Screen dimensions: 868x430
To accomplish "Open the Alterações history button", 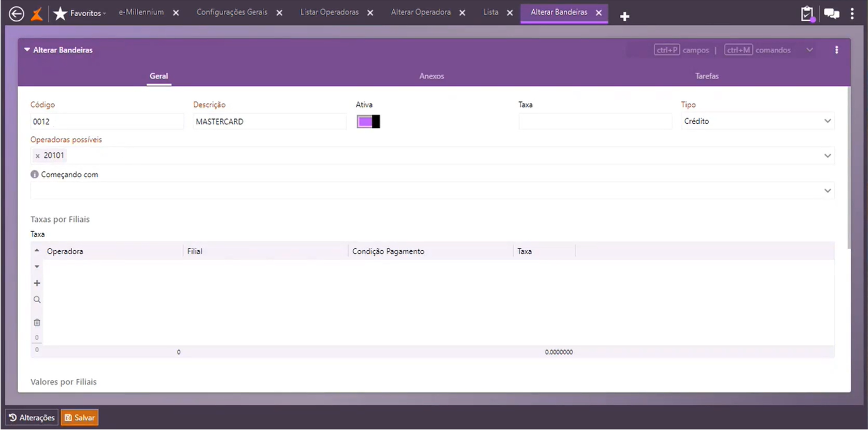I will pos(32,418).
